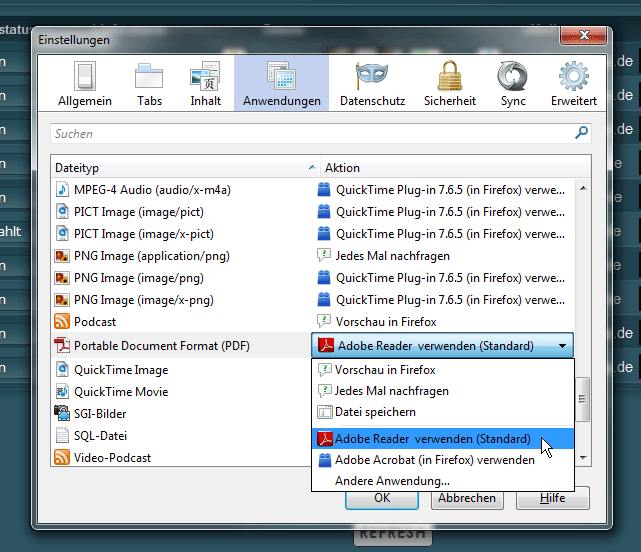Click the Adobe Reader icon in dropdown list

point(325,439)
